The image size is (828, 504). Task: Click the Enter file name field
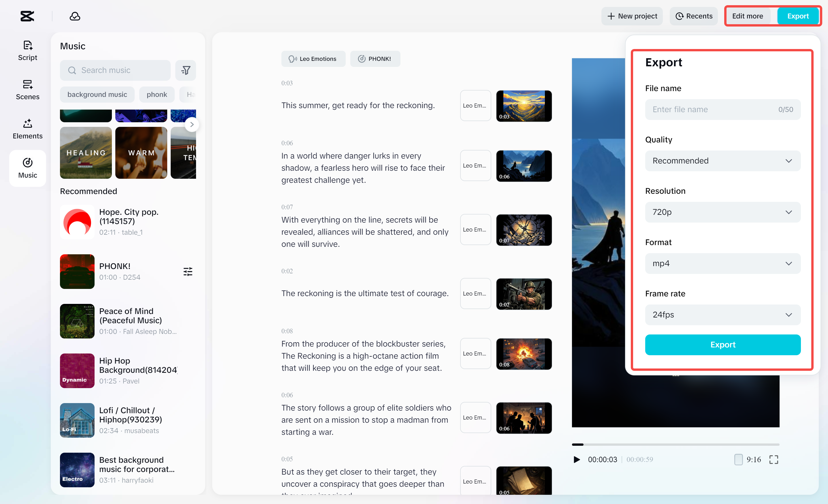tap(712, 110)
